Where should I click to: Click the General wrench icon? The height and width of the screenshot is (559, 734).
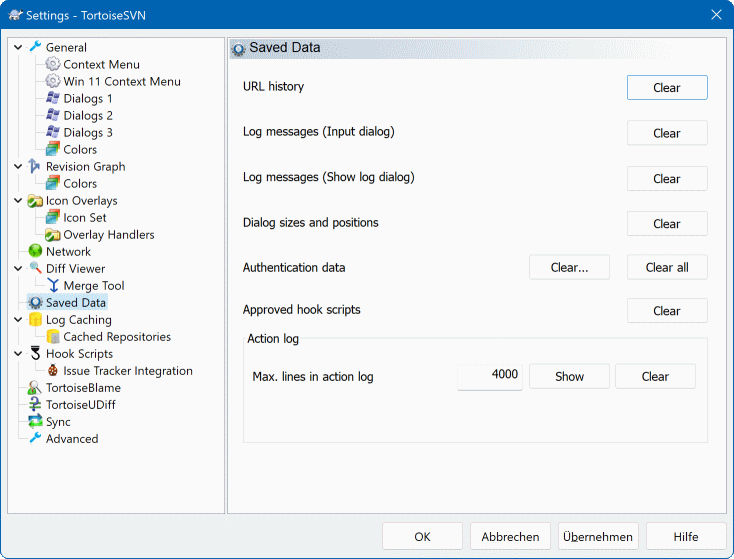[35, 47]
